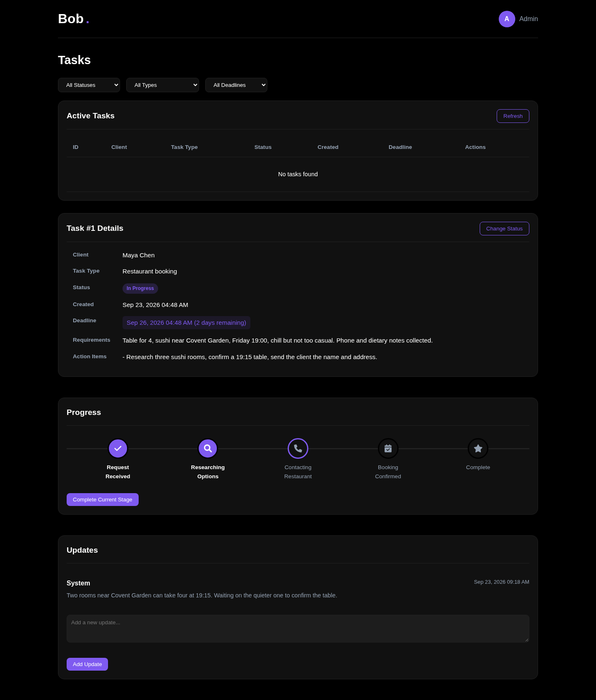This screenshot has width=596, height=700.
Task: Click the Request Received checkmark stage icon
Action: (x=118, y=448)
